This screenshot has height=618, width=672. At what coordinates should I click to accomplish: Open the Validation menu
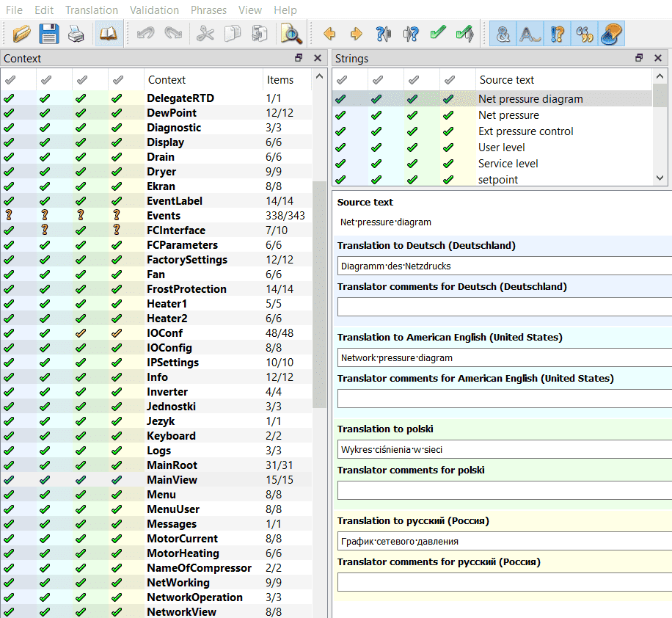click(154, 10)
